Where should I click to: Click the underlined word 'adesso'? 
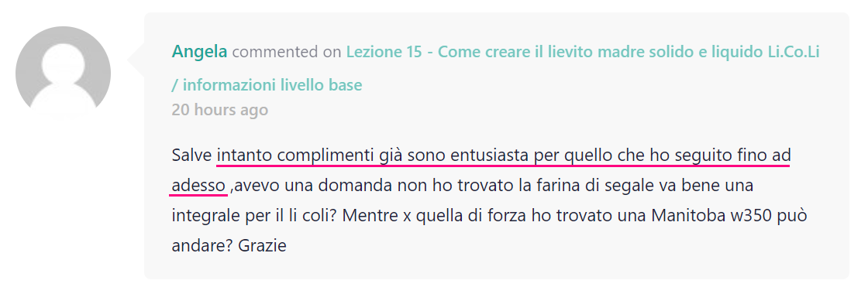point(198,186)
